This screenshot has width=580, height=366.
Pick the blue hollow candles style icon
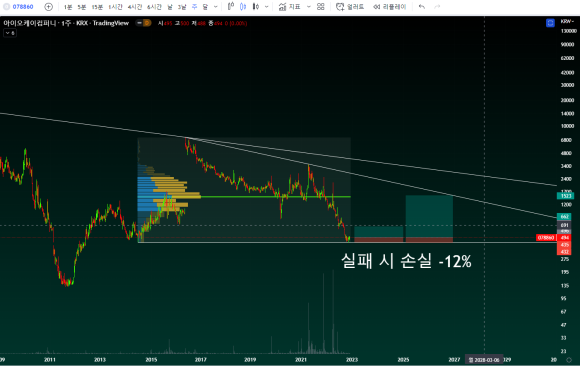click(x=243, y=6)
